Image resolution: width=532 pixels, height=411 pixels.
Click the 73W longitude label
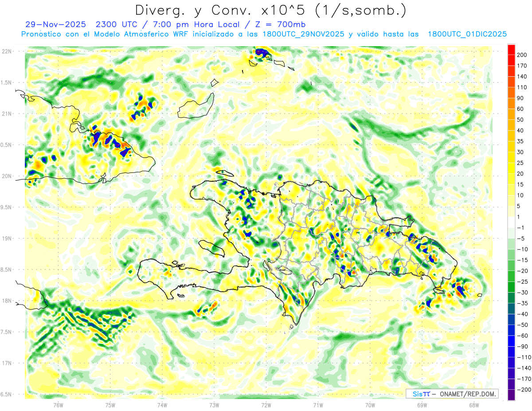tap(214, 405)
